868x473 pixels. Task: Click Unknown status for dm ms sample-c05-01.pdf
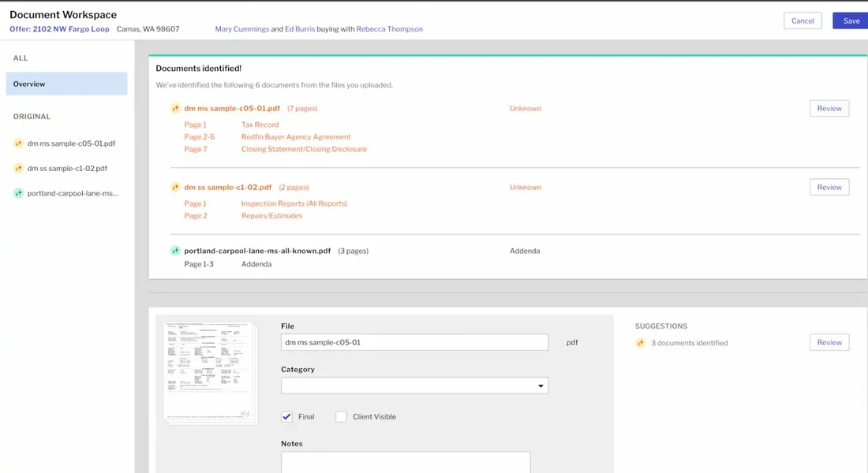pyautogui.click(x=526, y=109)
